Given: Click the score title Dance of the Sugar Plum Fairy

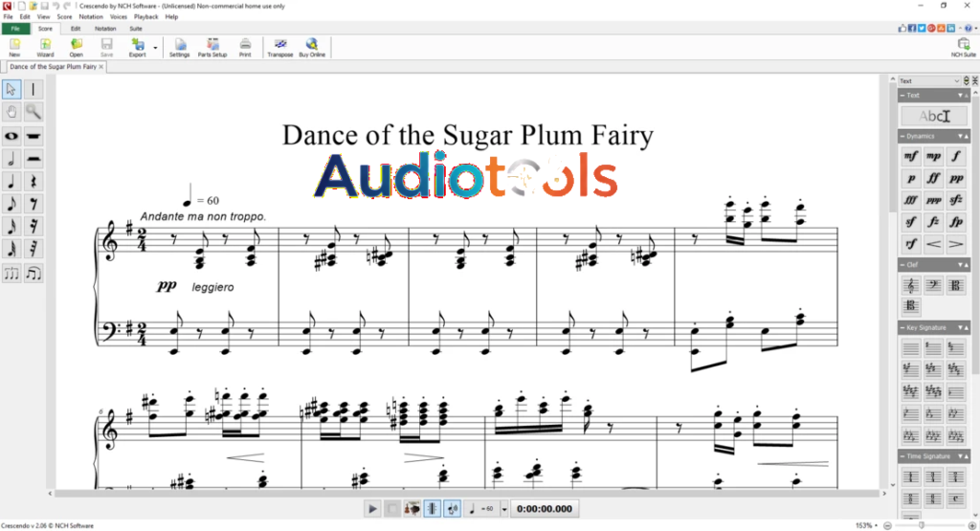Looking at the screenshot, I should coord(468,136).
